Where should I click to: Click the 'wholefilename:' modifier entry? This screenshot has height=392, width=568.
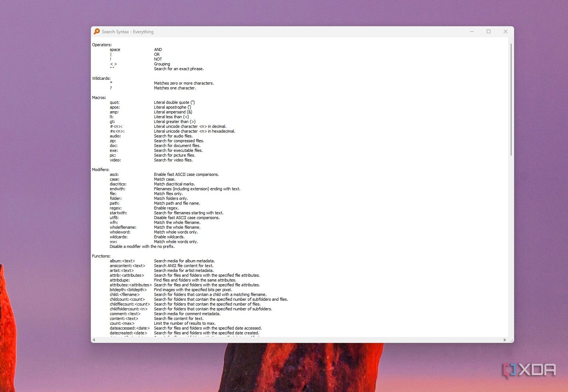point(123,227)
